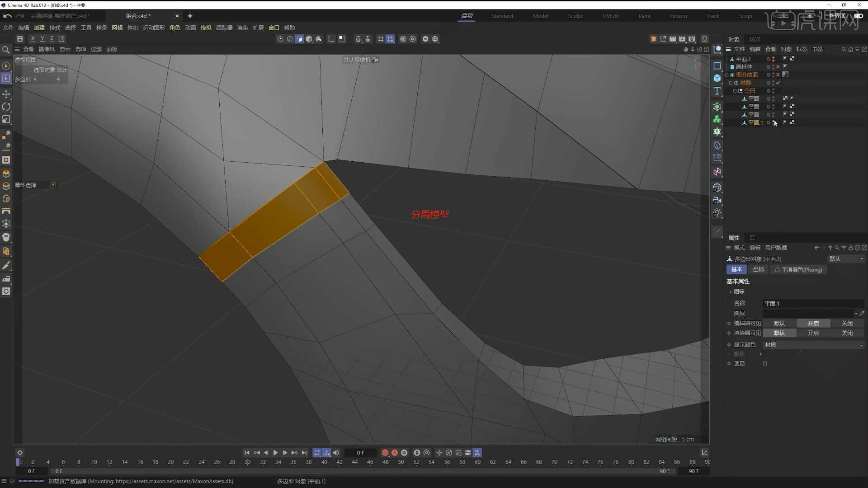This screenshot has height=488, width=868.
Task: Collapse the 细分曲面 tree node
Action: pyautogui.click(x=727, y=75)
